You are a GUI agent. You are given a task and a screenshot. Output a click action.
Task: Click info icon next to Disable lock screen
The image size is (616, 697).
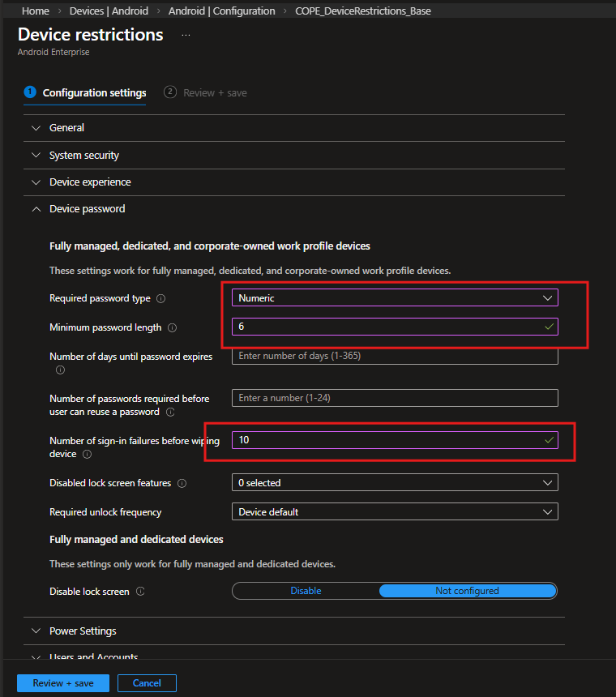pos(140,592)
